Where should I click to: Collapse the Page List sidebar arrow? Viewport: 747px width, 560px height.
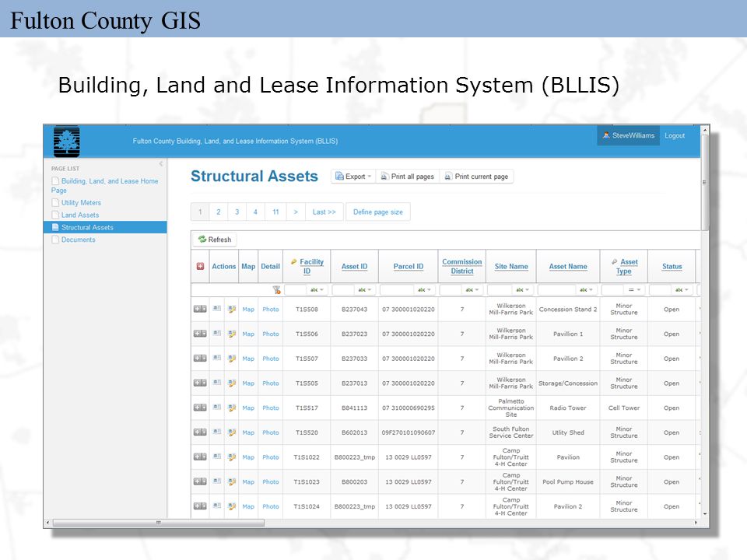click(x=161, y=164)
